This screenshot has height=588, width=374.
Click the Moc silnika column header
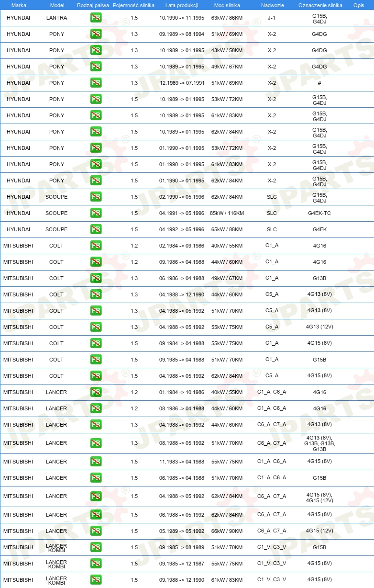227,5
